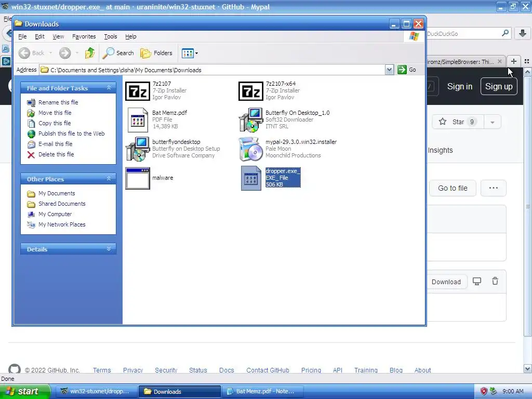Open the Views dropdown button
The width and height of the screenshot is (532, 399).
click(x=190, y=53)
